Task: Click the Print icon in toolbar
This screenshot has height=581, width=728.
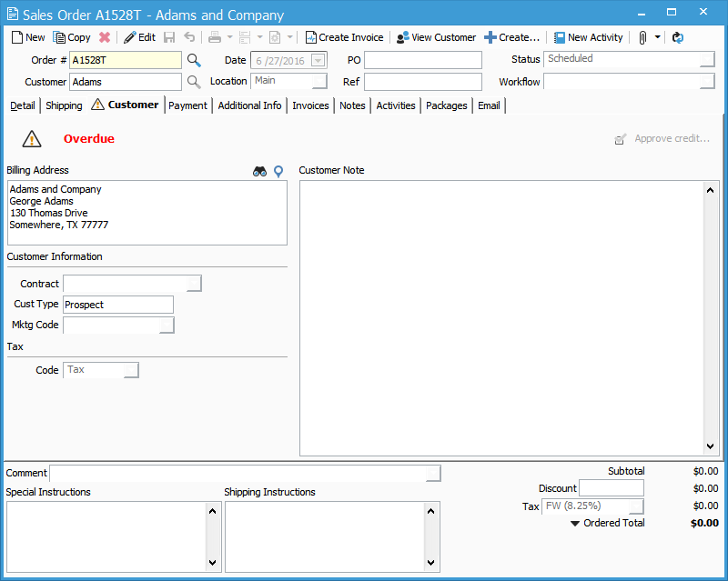Action: [x=215, y=37]
